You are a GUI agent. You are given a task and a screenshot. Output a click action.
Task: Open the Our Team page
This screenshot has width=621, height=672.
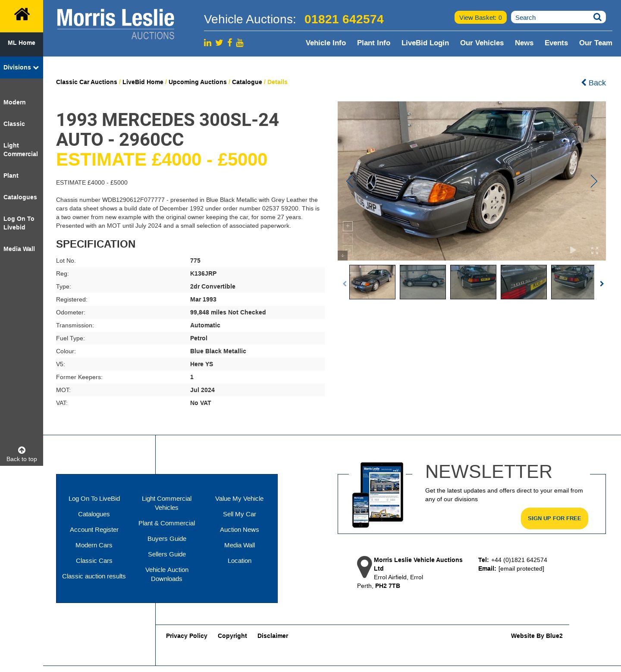(x=596, y=43)
